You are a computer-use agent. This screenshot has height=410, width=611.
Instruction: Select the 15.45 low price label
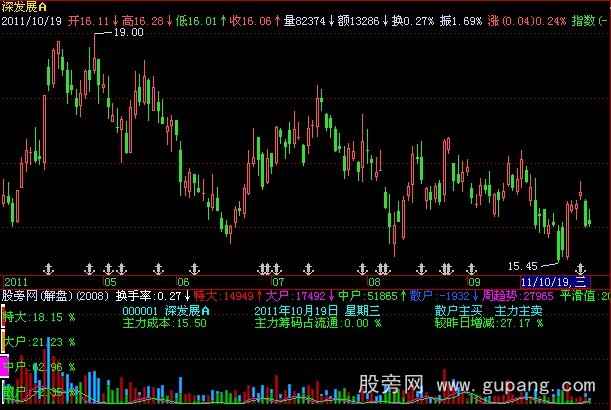tap(523, 267)
